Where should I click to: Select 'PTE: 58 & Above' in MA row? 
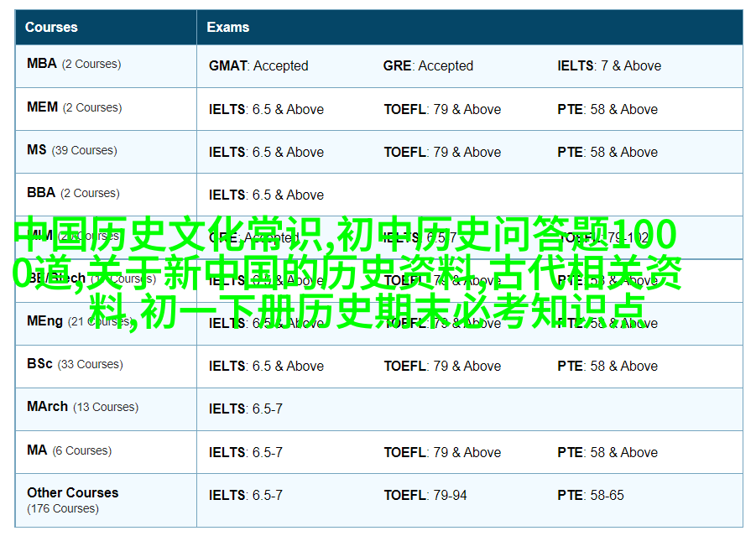pos(607,453)
